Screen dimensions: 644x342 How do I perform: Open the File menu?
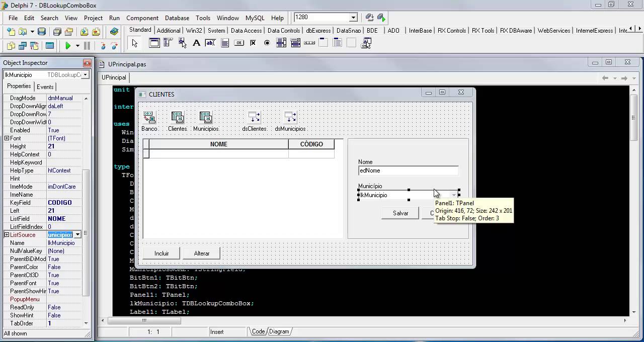pos(13,18)
